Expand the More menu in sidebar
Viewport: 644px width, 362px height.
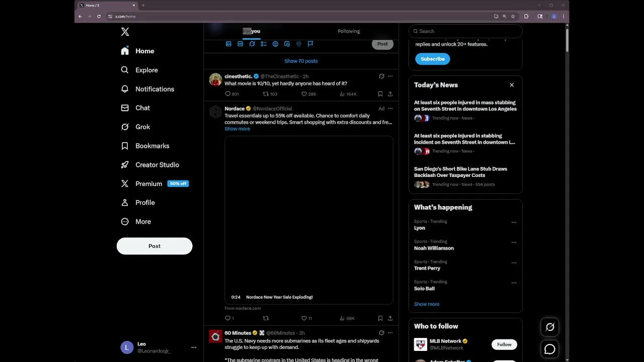click(136, 222)
